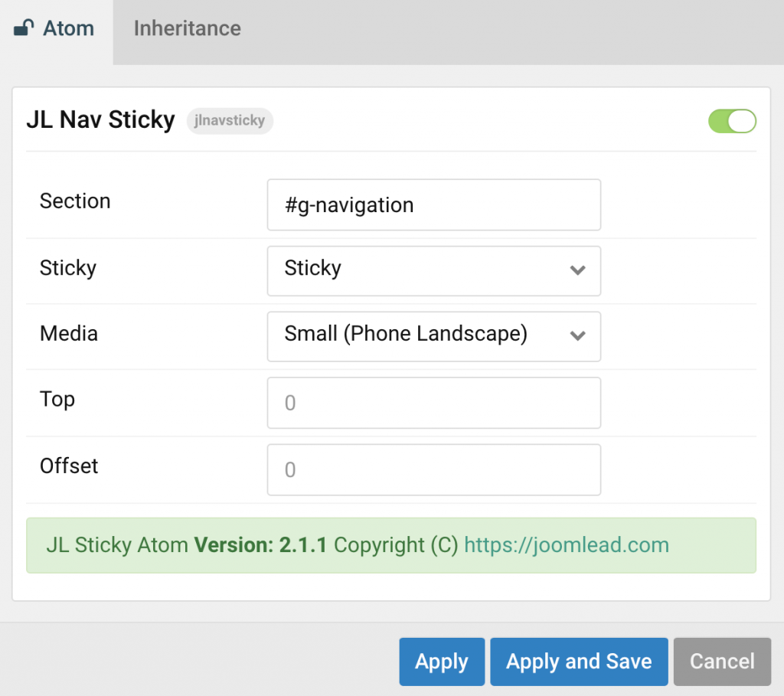Select the Media field showing Small Phone Landscape

pyautogui.click(x=433, y=336)
